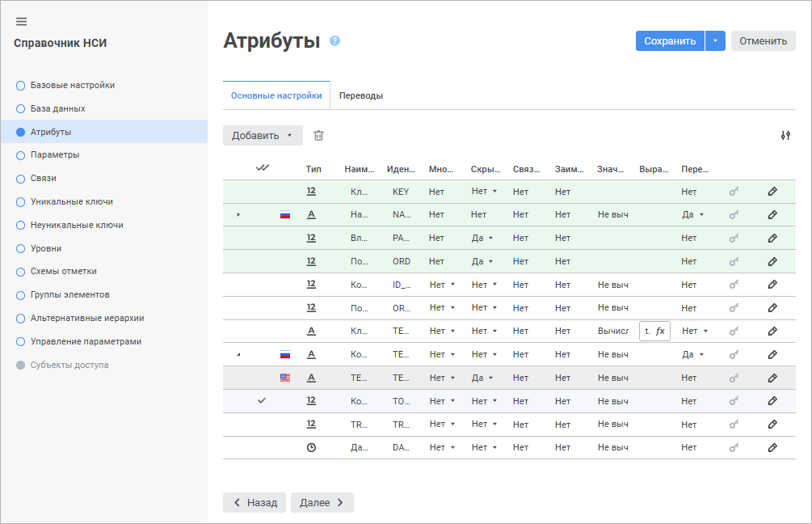Click the Справочник НСИ title
Image resolution: width=812 pixels, height=524 pixels.
point(60,43)
